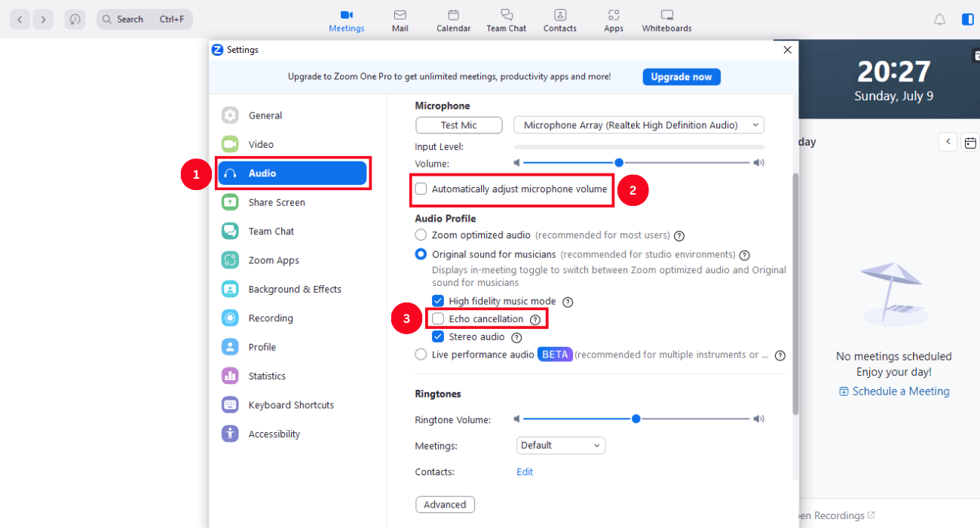Screen dimensions: 980x528
Task: Open the Whiteboards tab
Action: [x=666, y=20]
